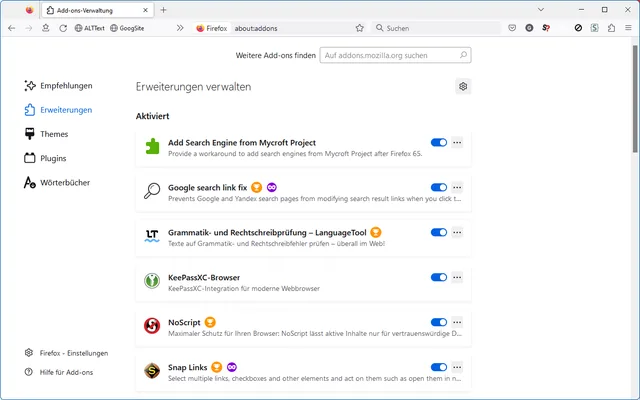This screenshot has height=400, width=640.
Task: Click the vertical page scrollbar
Action: (x=635, y=100)
